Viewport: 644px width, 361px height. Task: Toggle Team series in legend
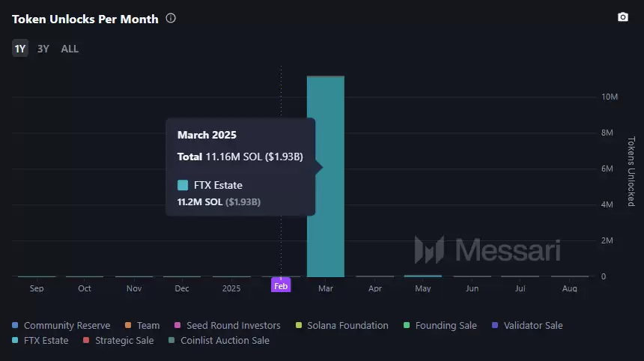point(142,325)
